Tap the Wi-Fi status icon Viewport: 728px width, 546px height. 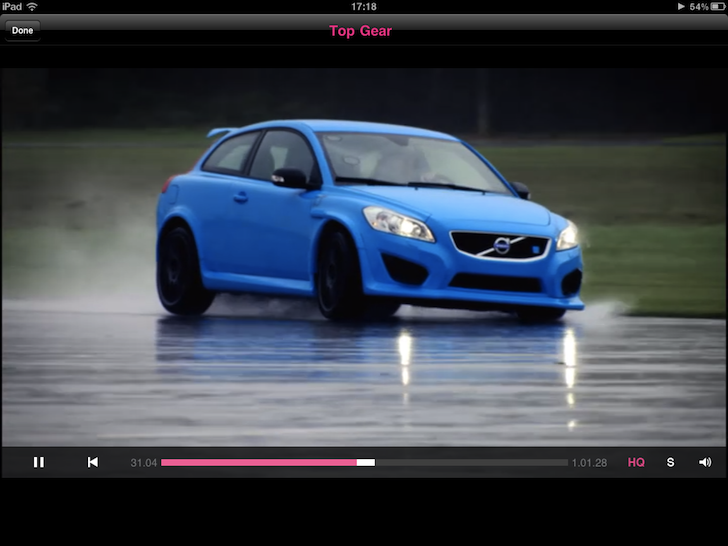[32, 6]
